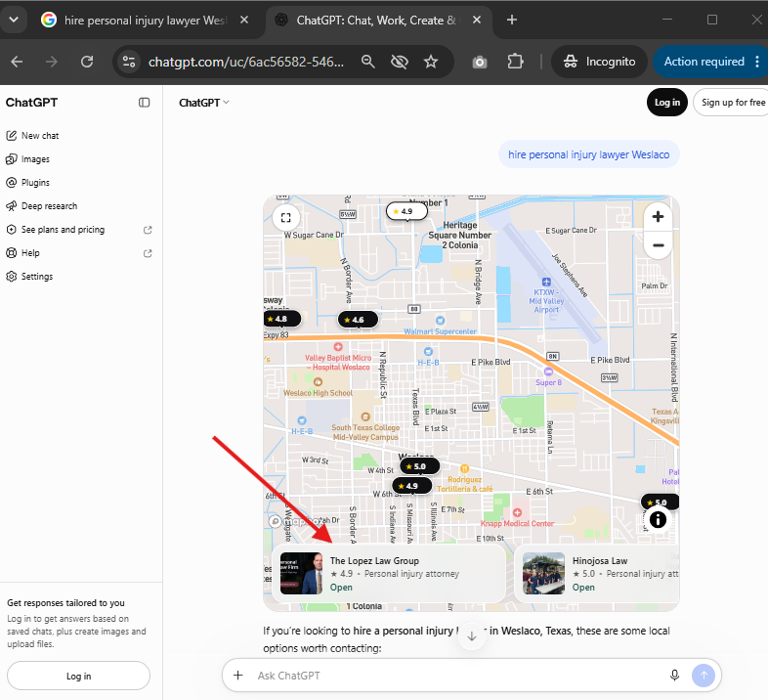The height and width of the screenshot is (700, 768).
Task: Click the Super 8 map label
Action: (548, 382)
